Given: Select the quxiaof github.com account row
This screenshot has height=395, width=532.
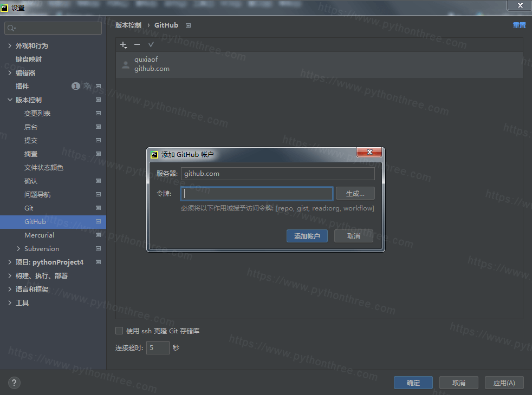Looking at the screenshot, I should 319,64.
